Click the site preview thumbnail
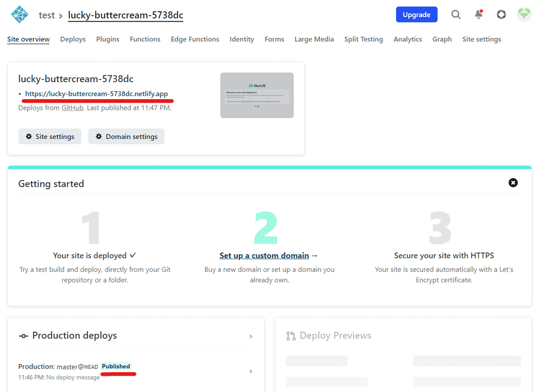The height and width of the screenshot is (392, 539). (x=257, y=95)
